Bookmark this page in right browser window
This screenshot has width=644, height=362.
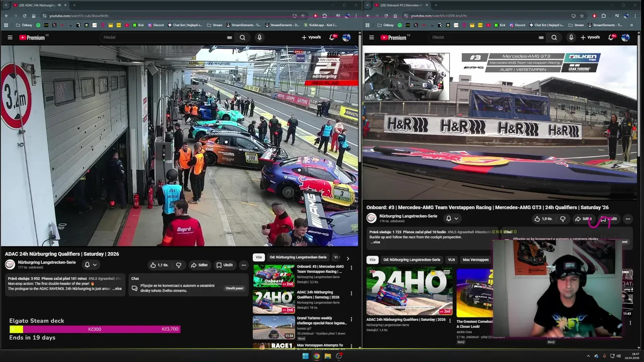[x=582, y=16]
